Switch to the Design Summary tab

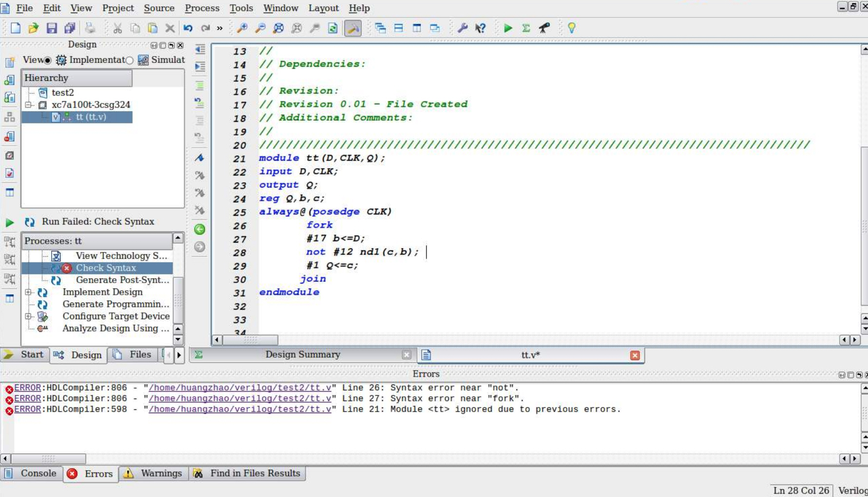[303, 355]
